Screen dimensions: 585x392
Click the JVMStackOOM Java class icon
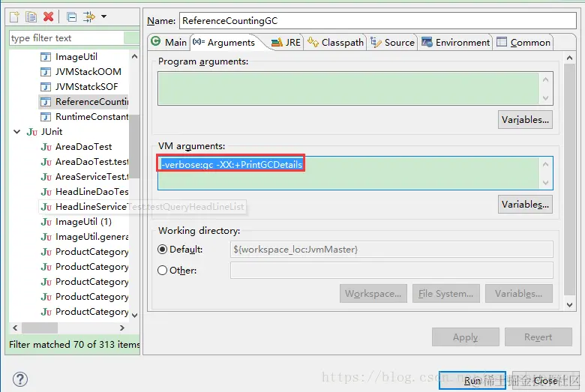pyautogui.click(x=45, y=72)
